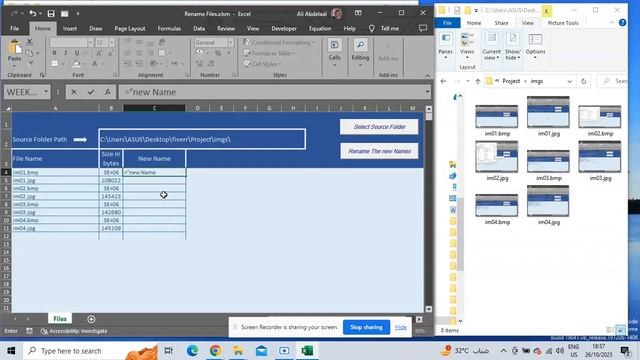This screenshot has height=360, width=640.
Task: Click the Tell me lightbulb icon
Action: click(x=371, y=29)
